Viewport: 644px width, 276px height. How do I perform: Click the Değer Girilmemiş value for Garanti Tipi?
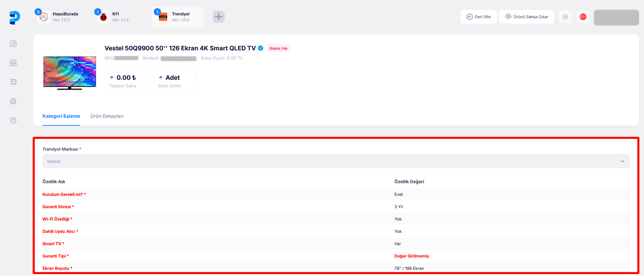click(411, 256)
